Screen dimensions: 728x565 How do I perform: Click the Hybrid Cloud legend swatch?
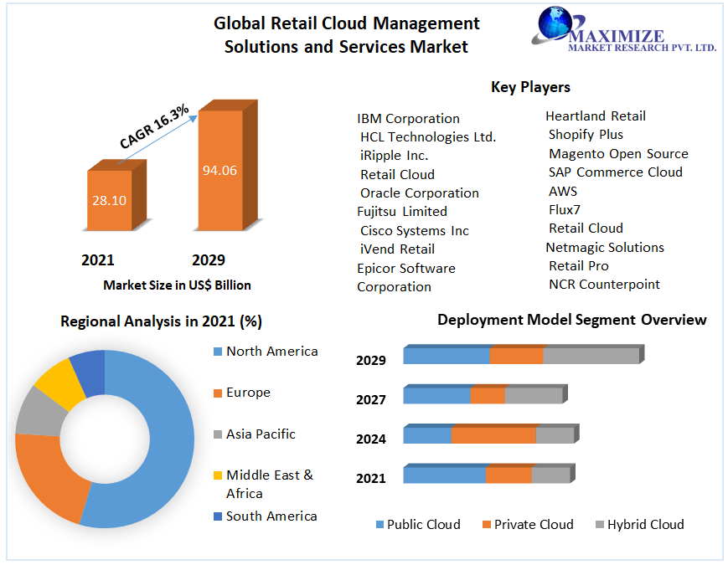[x=599, y=525]
